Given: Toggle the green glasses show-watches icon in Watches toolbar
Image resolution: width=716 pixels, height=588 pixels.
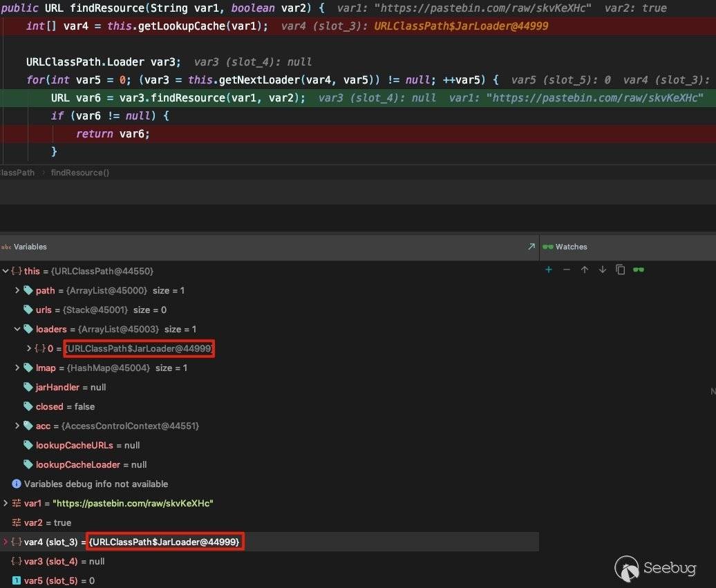Looking at the screenshot, I should click(x=639, y=269).
